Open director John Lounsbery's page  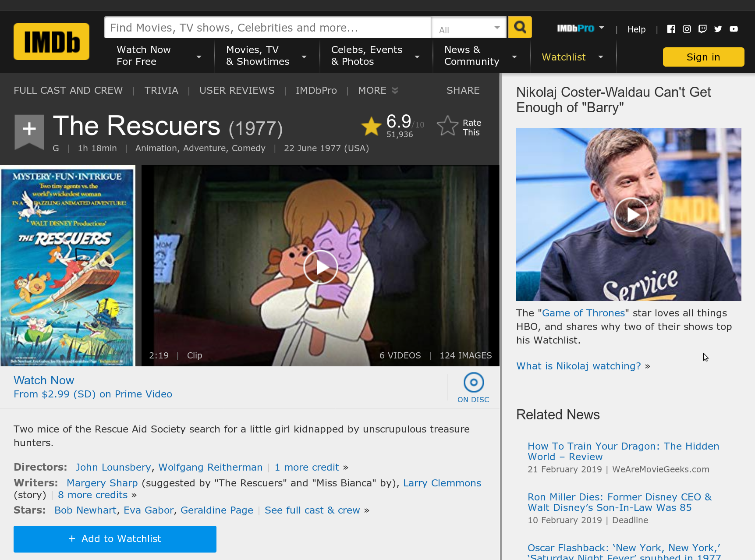[x=113, y=467]
